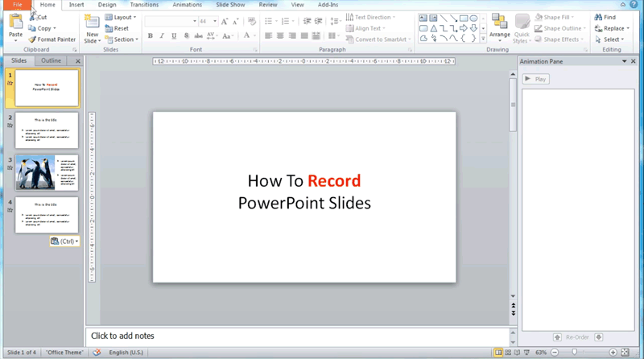Open the Animations ribbon tab
The height and width of the screenshot is (359, 644).
point(188,5)
